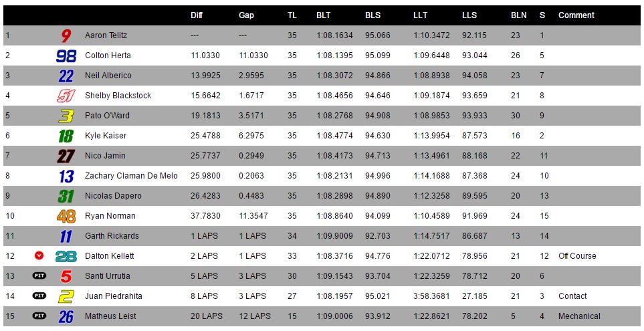This screenshot has width=644, height=331.
Task: Click the PIT badge beside Matheus Leist
Action: (39, 316)
